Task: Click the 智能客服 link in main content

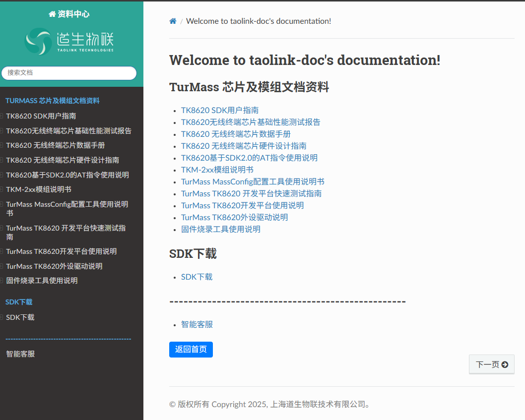Action: click(x=197, y=324)
